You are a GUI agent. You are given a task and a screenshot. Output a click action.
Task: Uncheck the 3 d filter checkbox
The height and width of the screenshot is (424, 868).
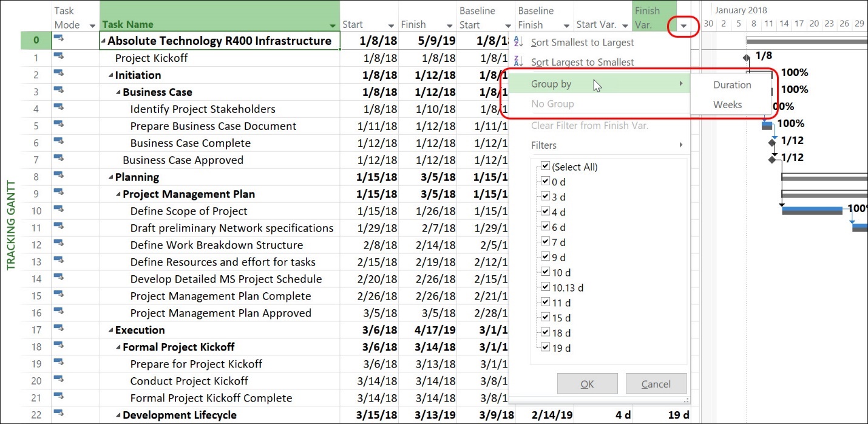[546, 196]
